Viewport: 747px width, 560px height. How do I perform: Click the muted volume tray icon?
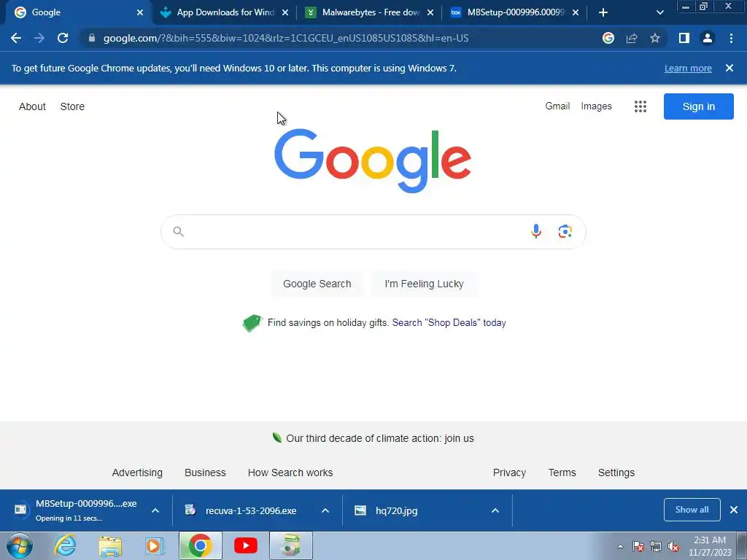[x=673, y=547]
